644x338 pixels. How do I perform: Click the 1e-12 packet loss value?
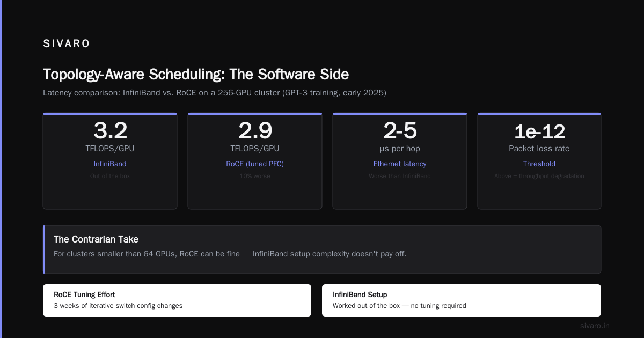[x=539, y=131]
